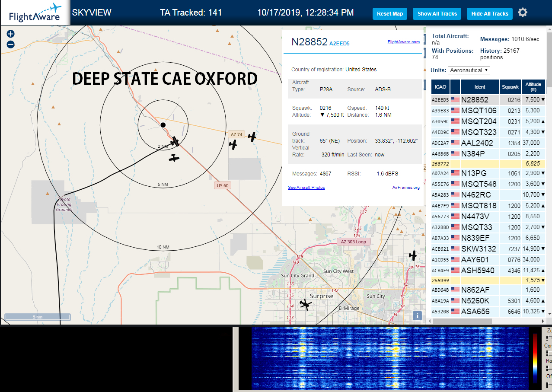This screenshot has height=392, width=552.
Task: Sort table by ICAO column header
Action: (x=440, y=87)
